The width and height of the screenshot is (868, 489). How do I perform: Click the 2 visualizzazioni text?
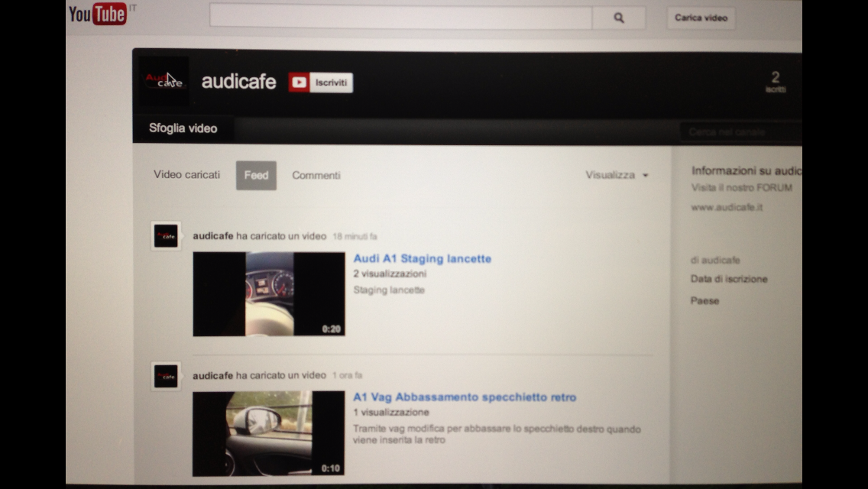tap(390, 274)
